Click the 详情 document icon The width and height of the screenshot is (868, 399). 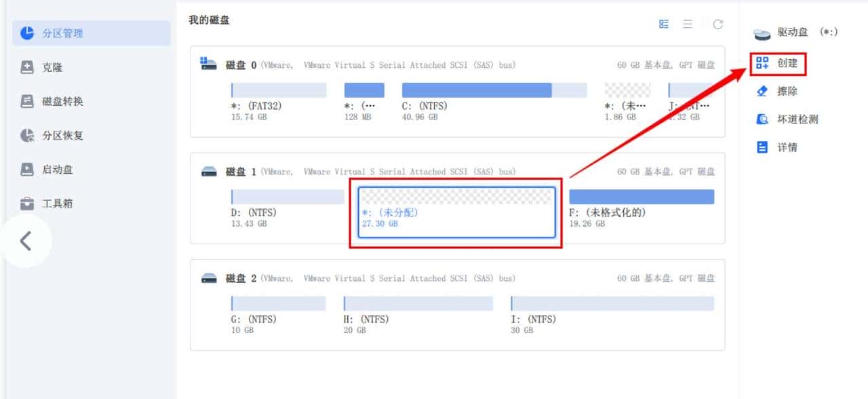click(x=762, y=147)
